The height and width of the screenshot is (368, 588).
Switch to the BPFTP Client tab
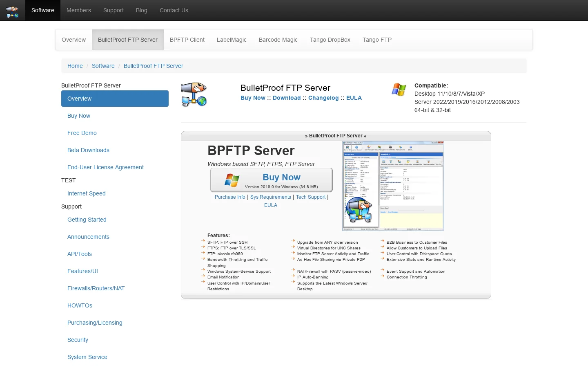pyautogui.click(x=187, y=40)
